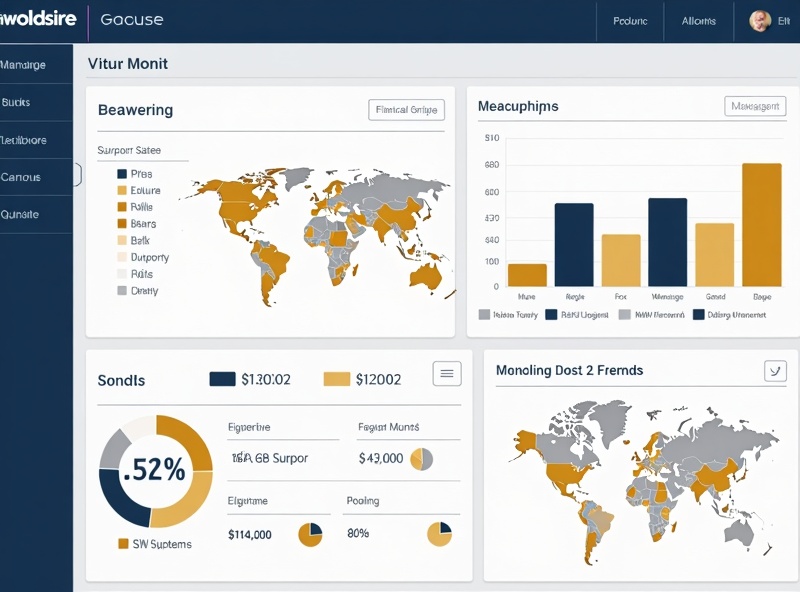Select the Bsars legend swatch
This screenshot has height=592, width=800.
pos(122,224)
